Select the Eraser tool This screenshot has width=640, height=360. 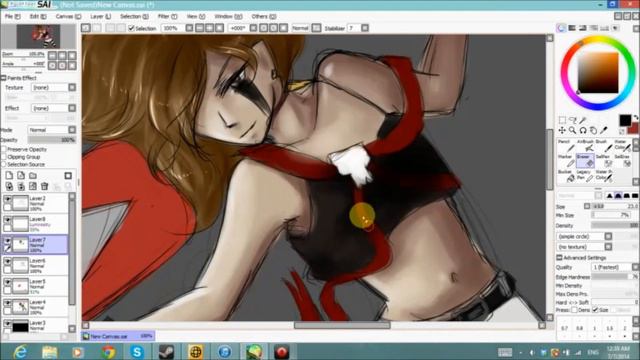coord(585,161)
